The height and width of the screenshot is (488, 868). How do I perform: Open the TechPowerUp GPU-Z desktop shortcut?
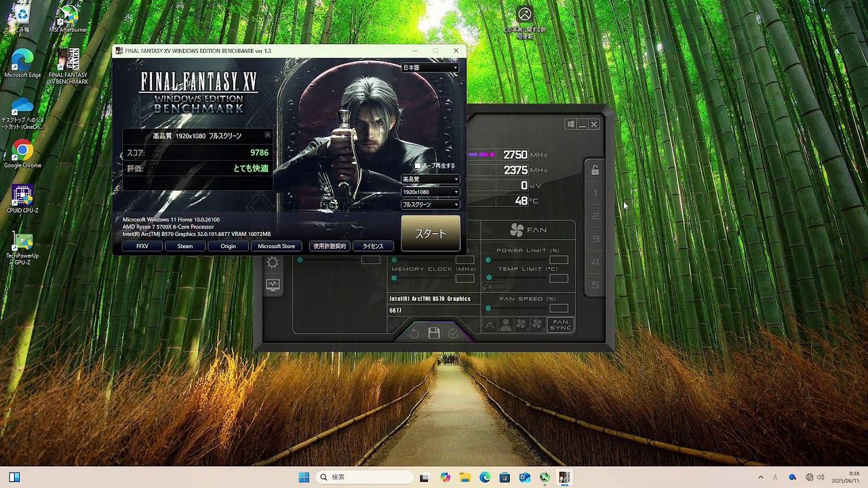(x=22, y=249)
